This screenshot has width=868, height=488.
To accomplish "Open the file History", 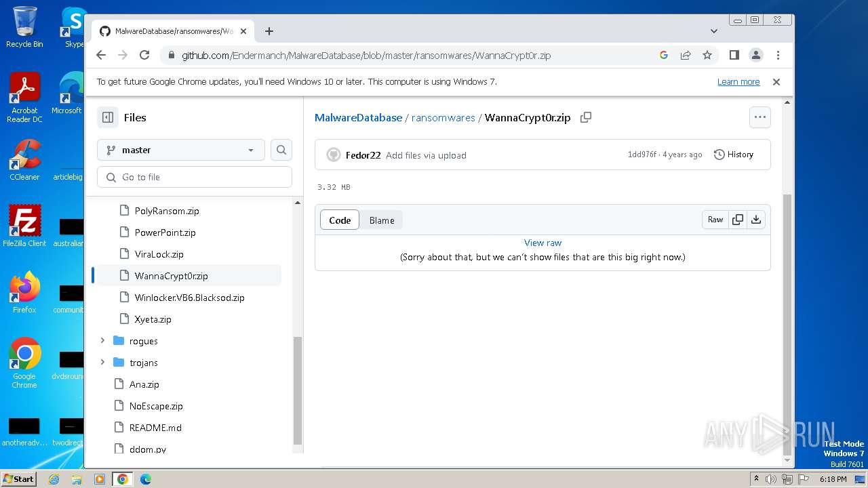I will click(x=734, y=155).
